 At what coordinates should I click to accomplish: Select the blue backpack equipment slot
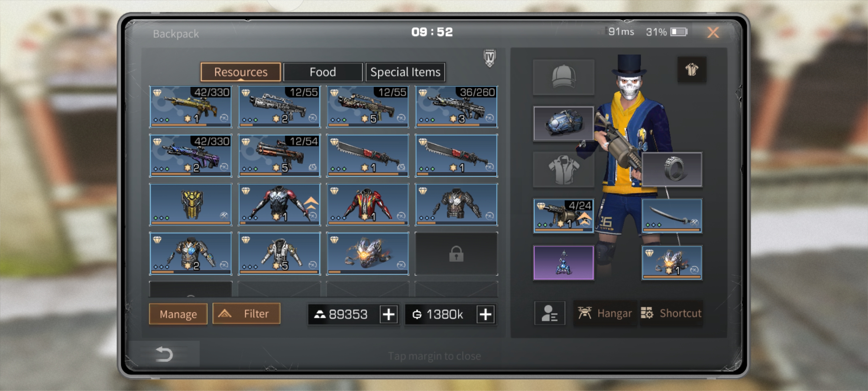(563, 123)
